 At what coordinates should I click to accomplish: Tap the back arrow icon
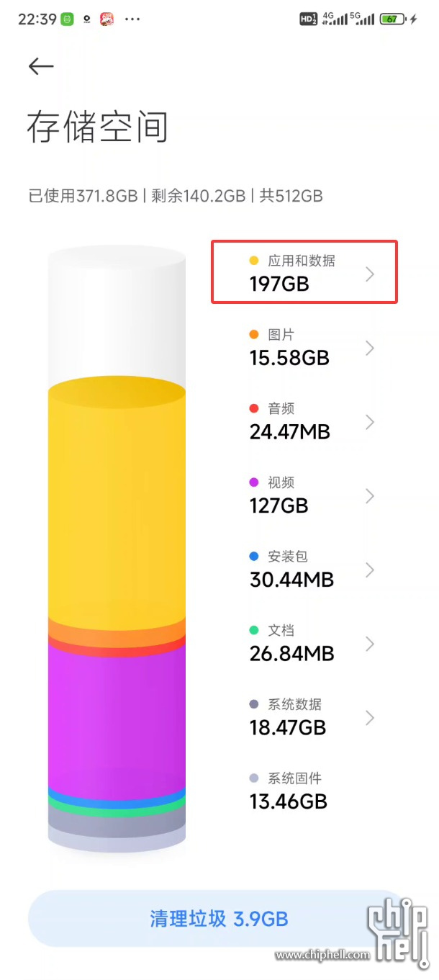[x=41, y=66]
